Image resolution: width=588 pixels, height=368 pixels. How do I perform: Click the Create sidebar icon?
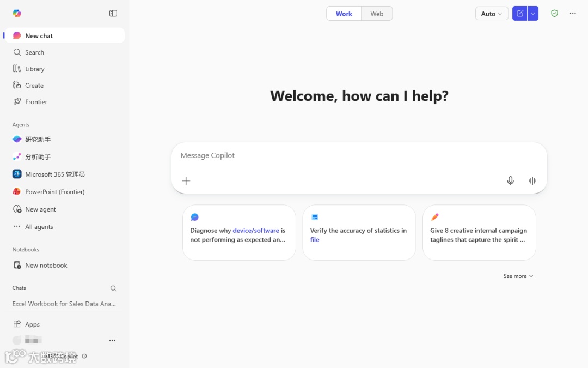click(x=17, y=85)
